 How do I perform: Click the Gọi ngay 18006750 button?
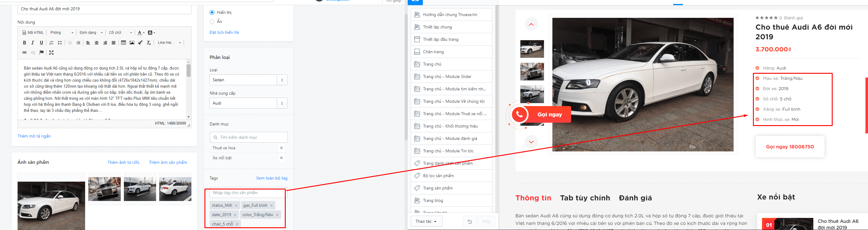point(790,147)
